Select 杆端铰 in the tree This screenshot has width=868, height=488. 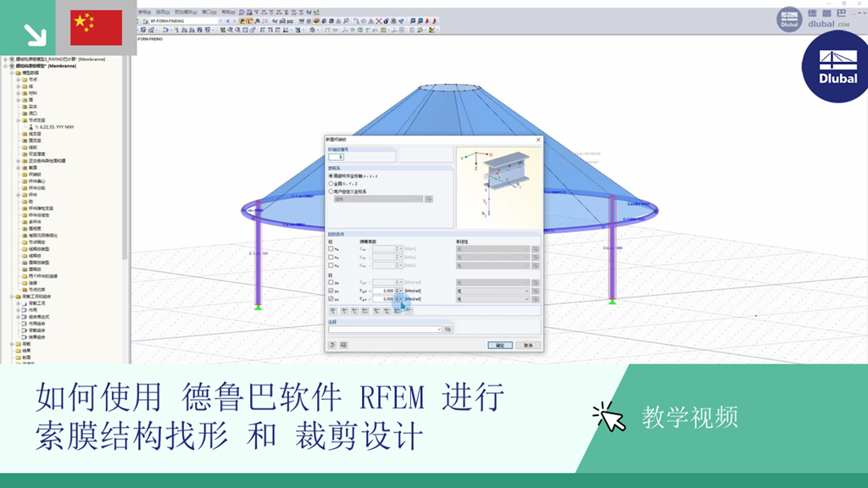point(35,175)
